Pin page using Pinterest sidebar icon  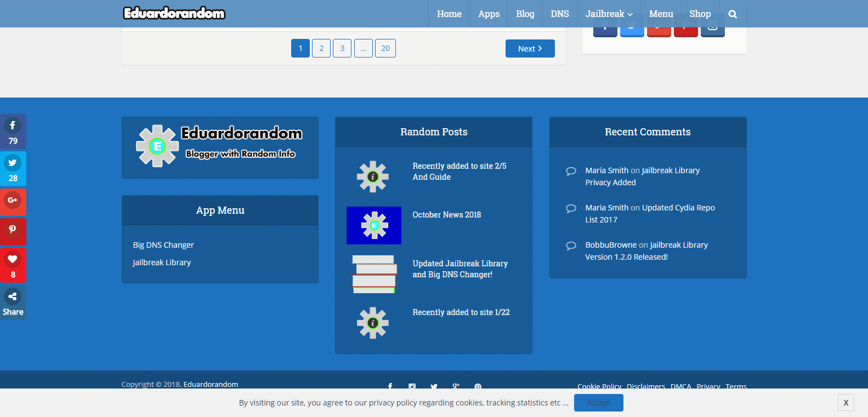(13, 231)
